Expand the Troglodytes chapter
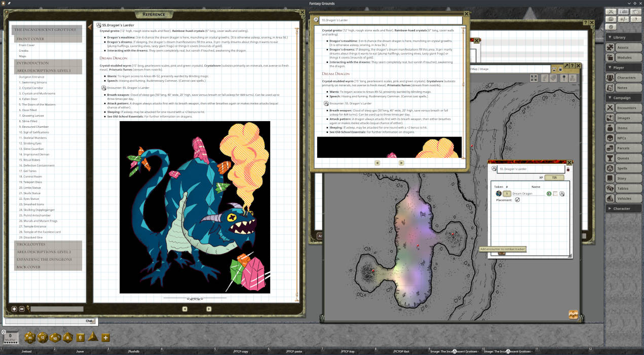644x355 pixels. [x=48, y=244]
